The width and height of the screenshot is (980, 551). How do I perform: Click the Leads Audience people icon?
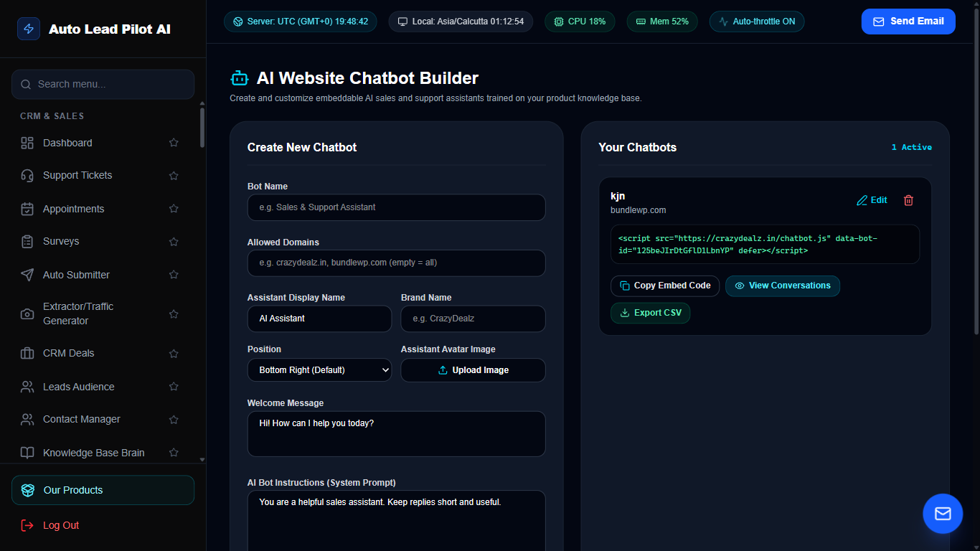pos(27,387)
